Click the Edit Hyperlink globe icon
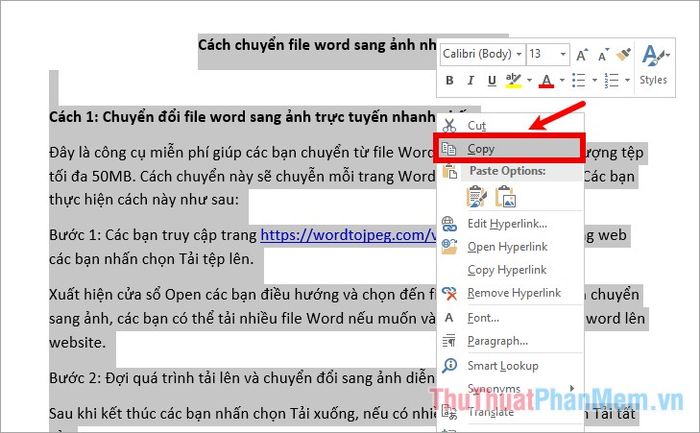 (x=449, y=224)
